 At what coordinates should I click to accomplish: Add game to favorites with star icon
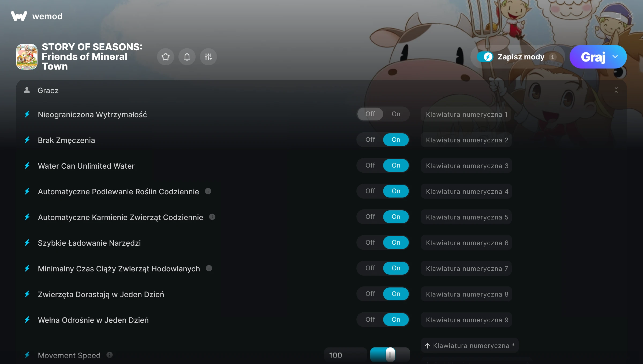(166, 57)
